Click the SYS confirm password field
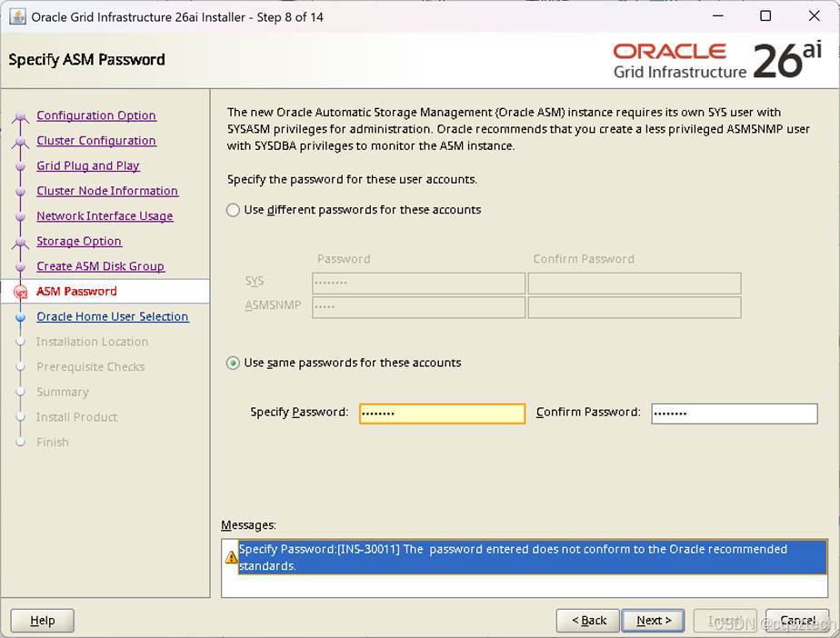This screenshot has width=840, height=638. [635, 283]
